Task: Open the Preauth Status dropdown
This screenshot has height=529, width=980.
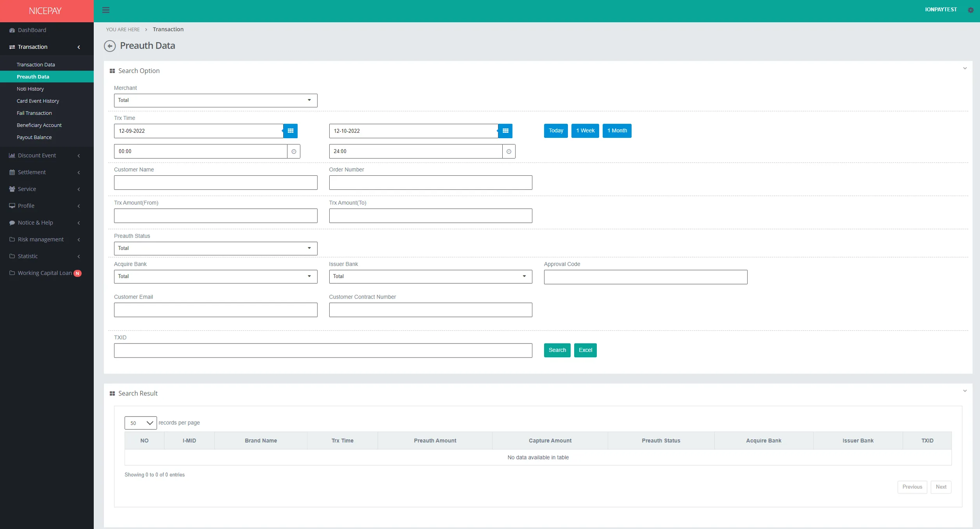Action: coord(216,248)
